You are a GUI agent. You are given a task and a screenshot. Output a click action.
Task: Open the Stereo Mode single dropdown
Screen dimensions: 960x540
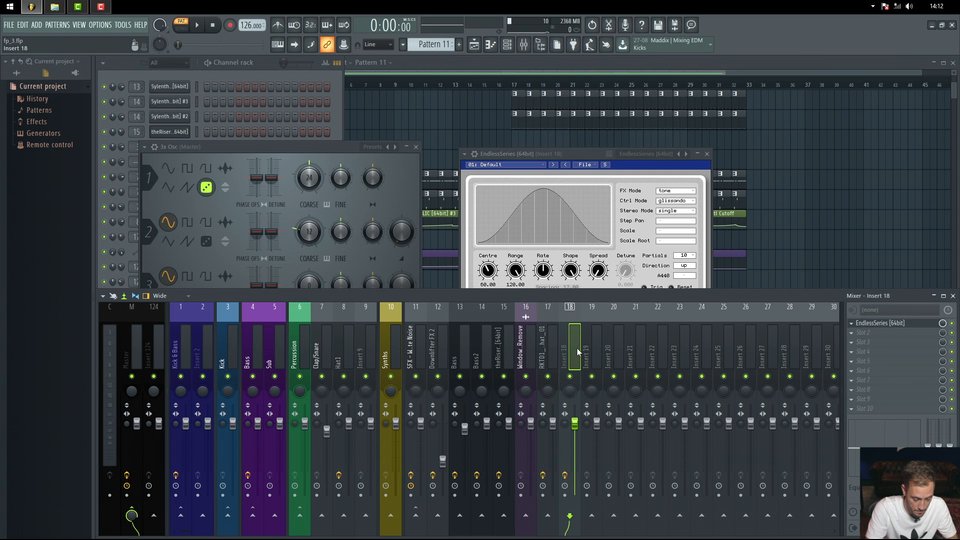tap(676, 211)
